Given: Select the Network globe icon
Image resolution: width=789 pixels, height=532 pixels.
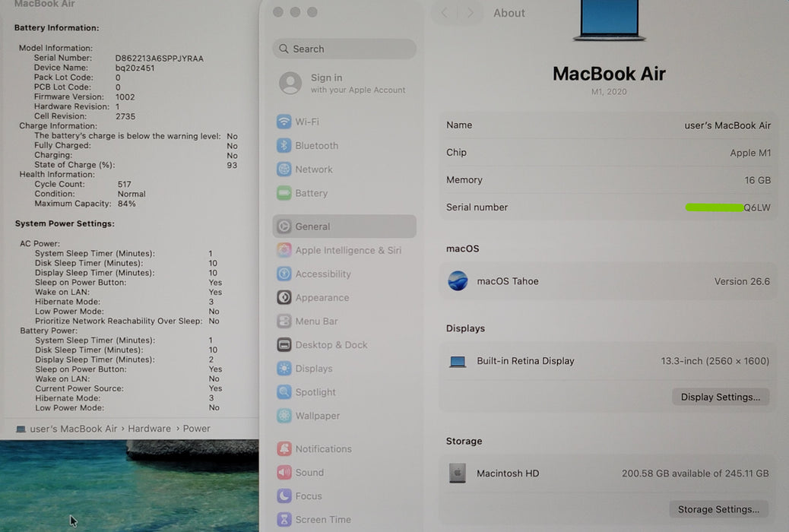Looking at the screenshot, I should point(284,169).
